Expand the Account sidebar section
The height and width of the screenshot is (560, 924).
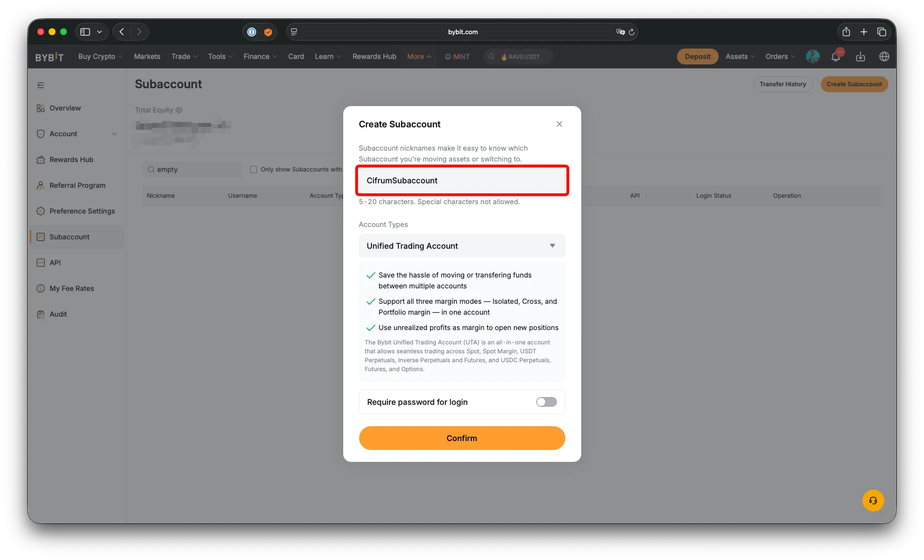[77, 134]
